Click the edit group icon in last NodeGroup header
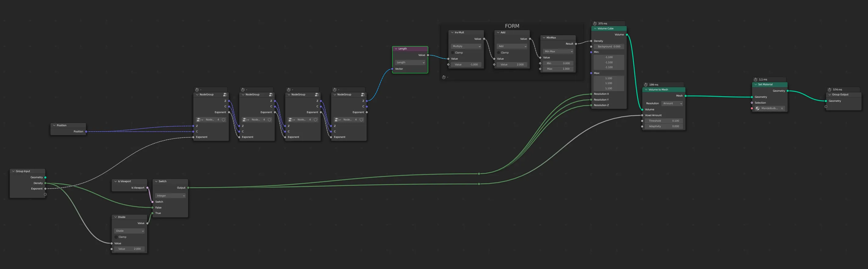The width and height of the screenshot is (868, 269). (362, 94)
